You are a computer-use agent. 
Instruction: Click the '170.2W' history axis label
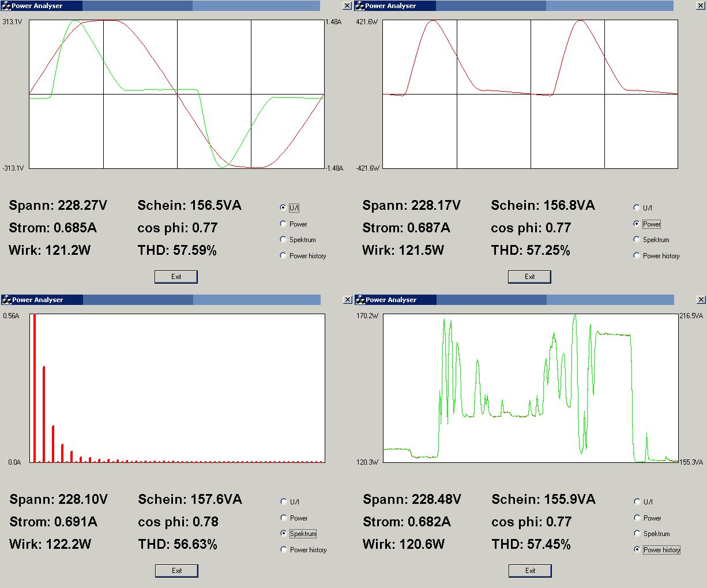click(367, 316)
